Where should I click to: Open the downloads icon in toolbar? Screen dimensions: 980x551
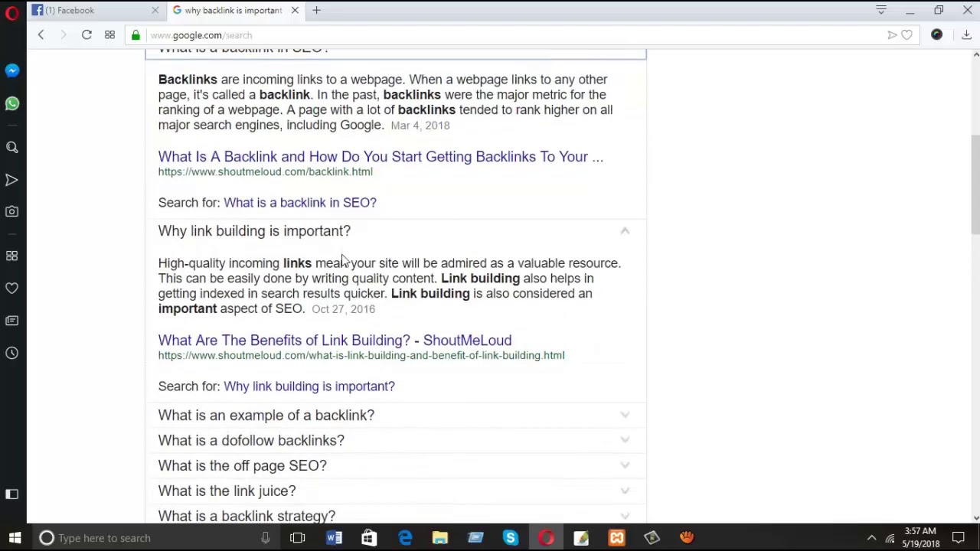(x=966, y=35)
